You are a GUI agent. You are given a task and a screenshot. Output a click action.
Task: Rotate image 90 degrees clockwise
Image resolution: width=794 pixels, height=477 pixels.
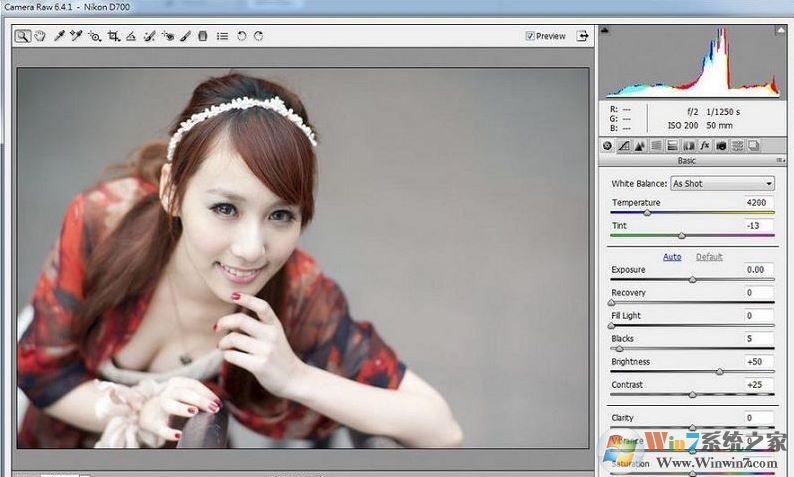pyautogui.click(x=259, y=36)
